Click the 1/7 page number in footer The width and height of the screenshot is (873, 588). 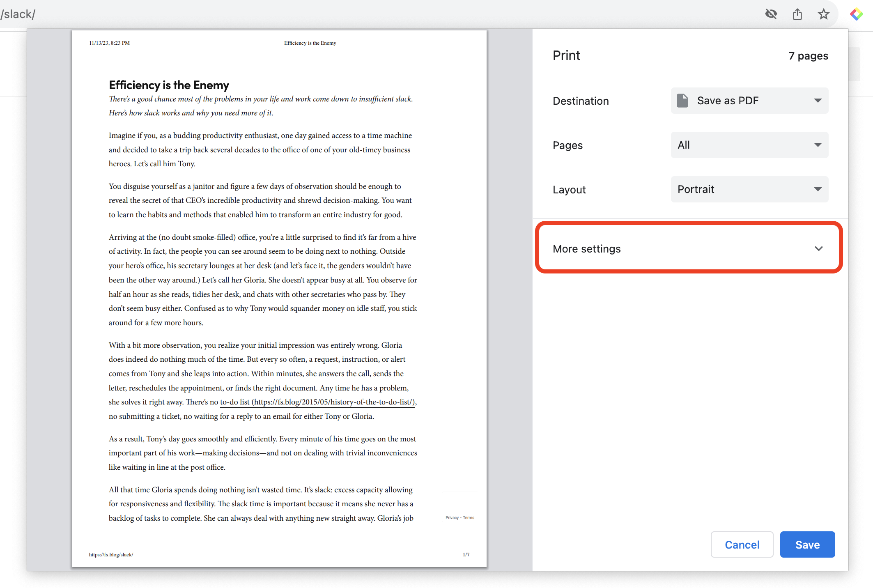point(466,555)
